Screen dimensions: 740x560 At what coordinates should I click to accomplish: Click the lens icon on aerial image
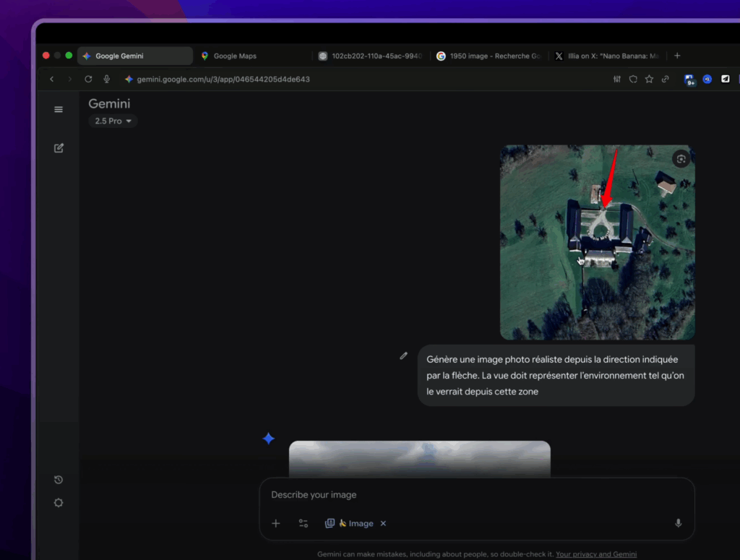[x=680, y=159]
